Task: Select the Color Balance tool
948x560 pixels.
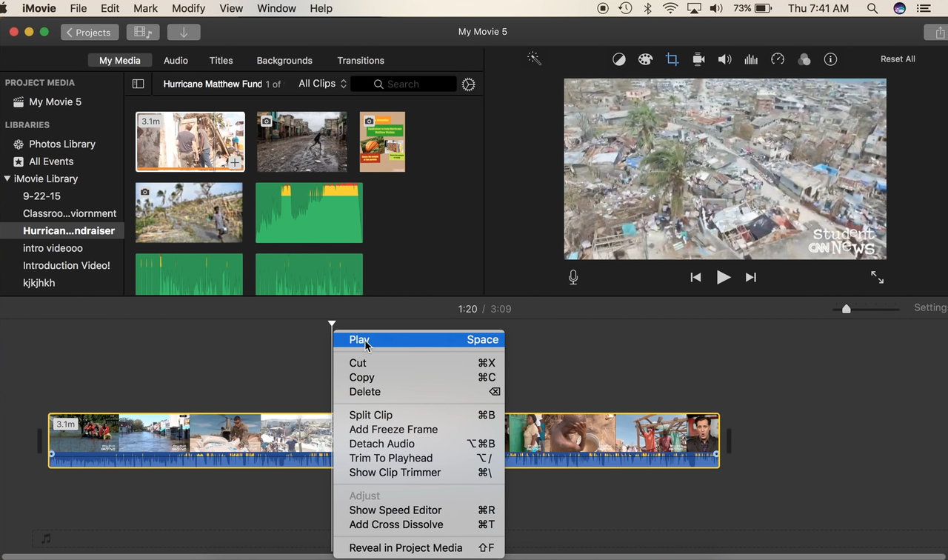Action: click(619, 59)
